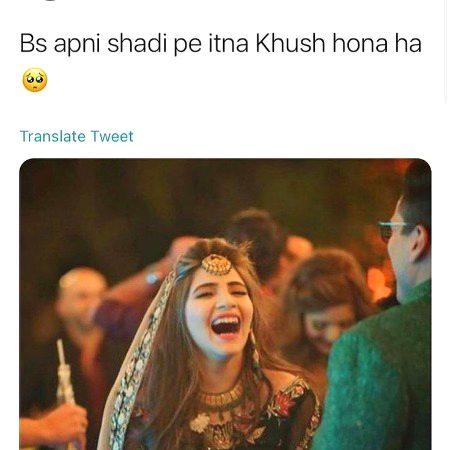Image resolution: width=450 pixels, height=450 pixels.
Task: Click the Translate Tweet link
Action: coord(76,136)
